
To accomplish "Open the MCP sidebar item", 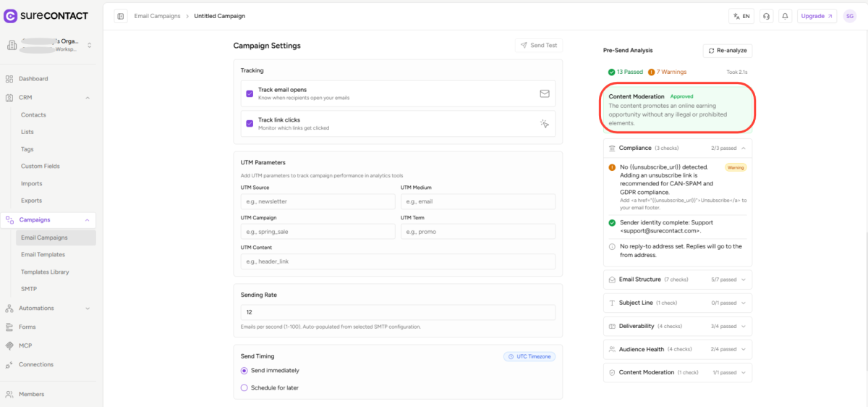I will point(25,345).
